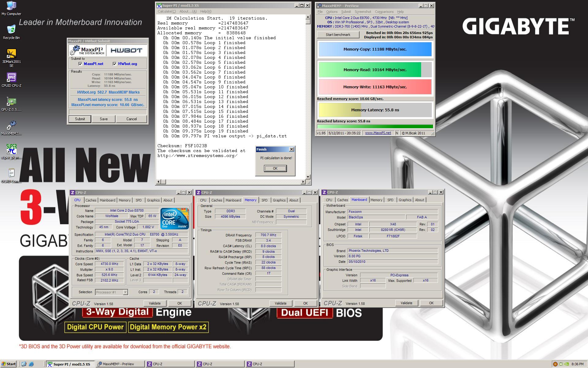Click DRAM Frequency value 700.7 MHz
The width and height of the screenshot is (588, 368).
click(268, 235)
